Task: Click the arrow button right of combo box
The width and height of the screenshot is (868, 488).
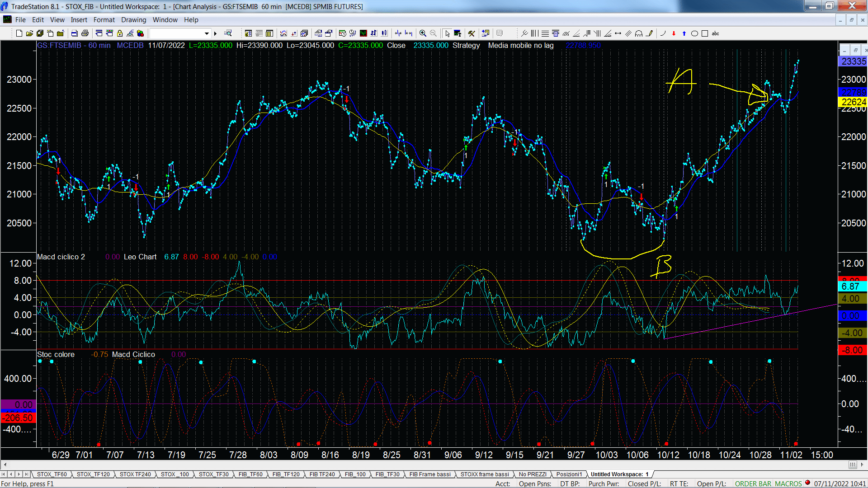Action: 215,33
